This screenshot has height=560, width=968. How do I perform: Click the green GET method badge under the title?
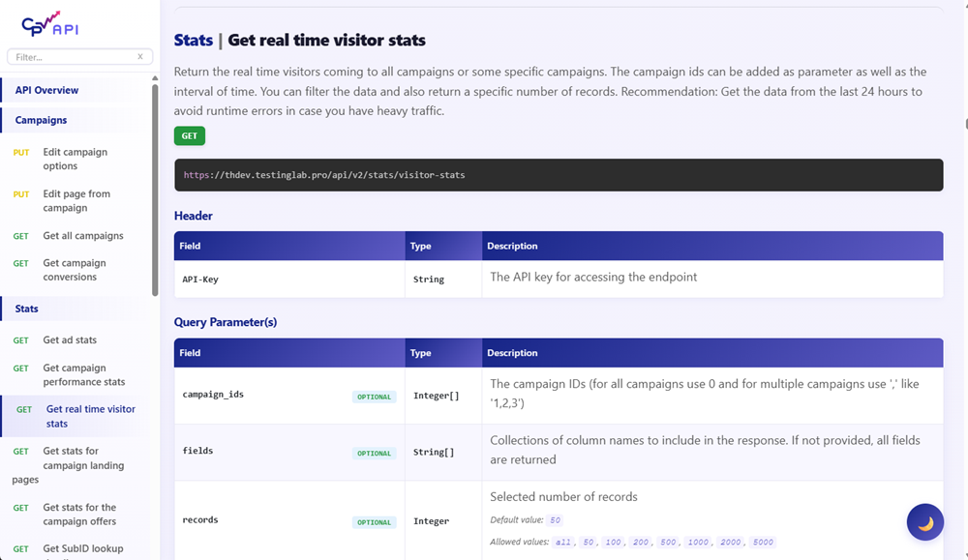188,135
